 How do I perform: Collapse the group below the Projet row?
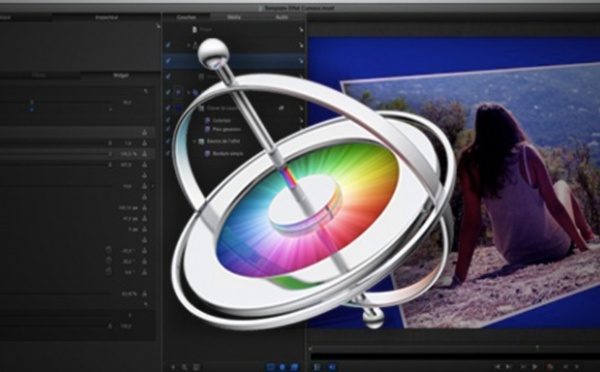tap(188, 45)
